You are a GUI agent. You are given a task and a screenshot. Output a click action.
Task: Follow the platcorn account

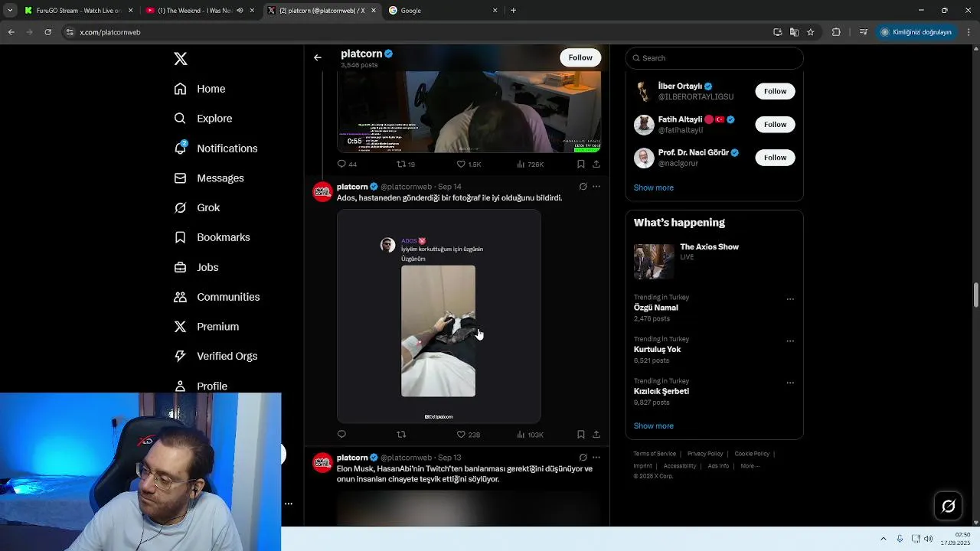pyautogui.click(x=580, y=57)
